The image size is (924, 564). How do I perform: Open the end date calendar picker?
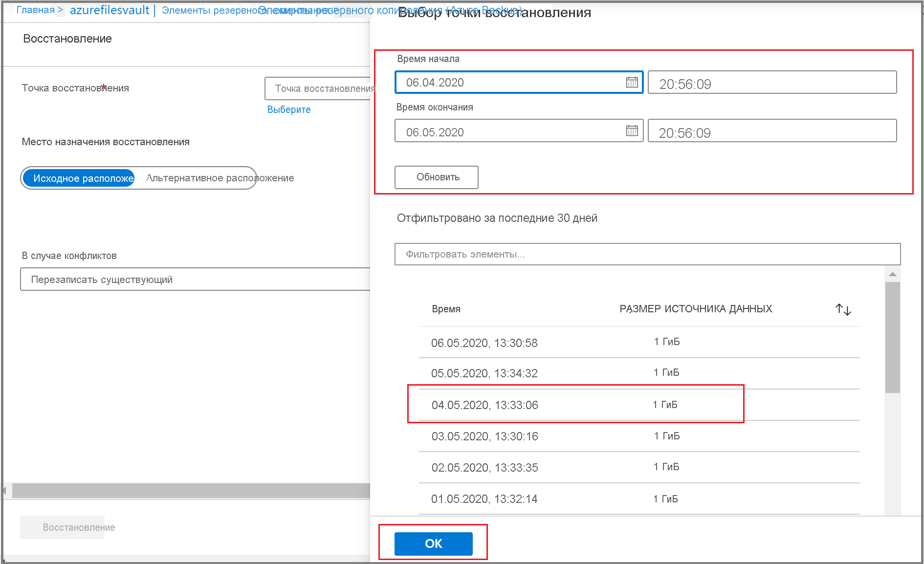[632, 131]
